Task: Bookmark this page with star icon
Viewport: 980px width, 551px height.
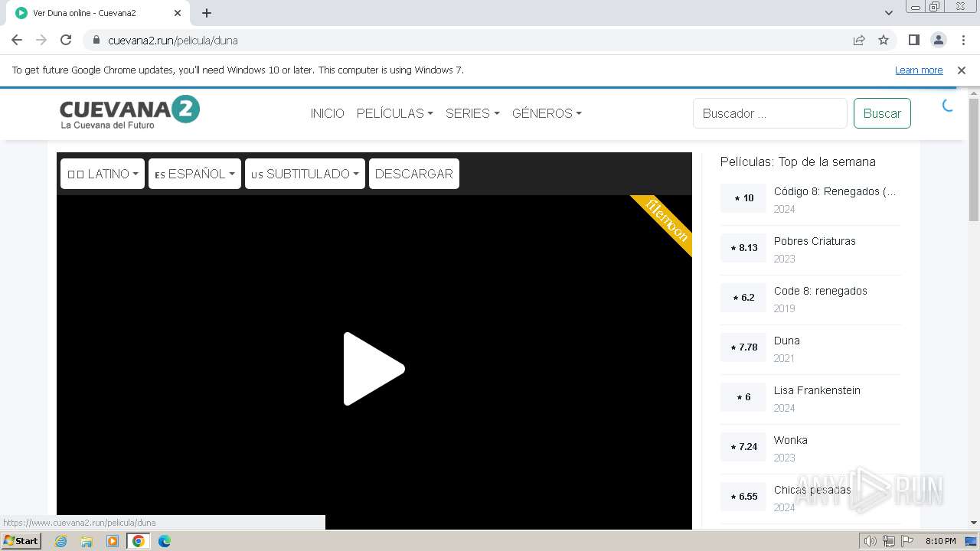Action: 884,40
